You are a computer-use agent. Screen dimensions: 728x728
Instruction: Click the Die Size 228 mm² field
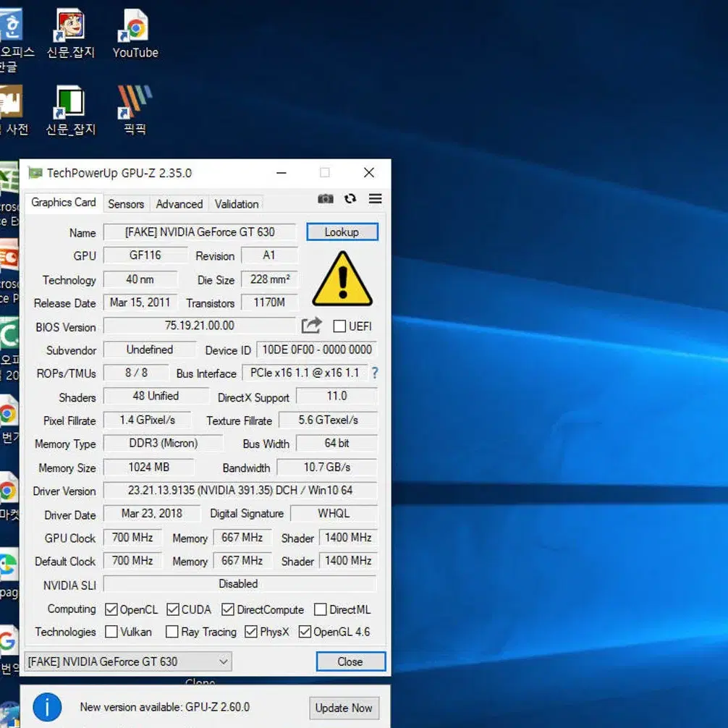coord(269,279)
